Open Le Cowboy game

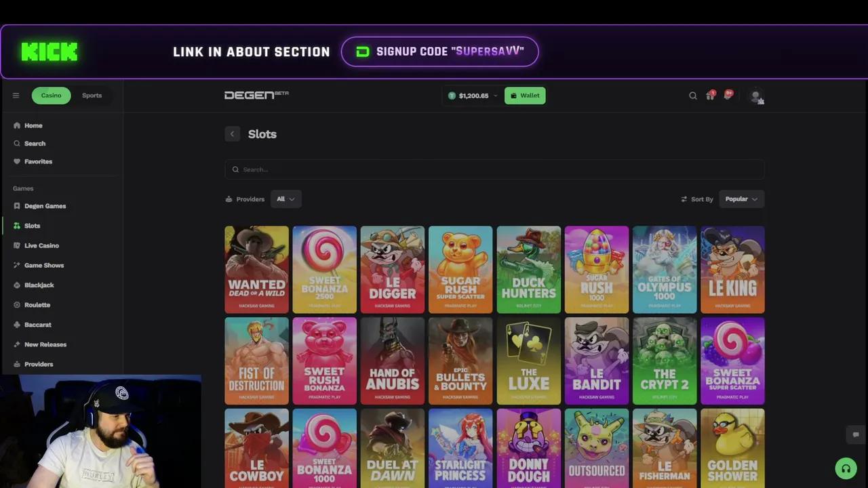[256, 448]
